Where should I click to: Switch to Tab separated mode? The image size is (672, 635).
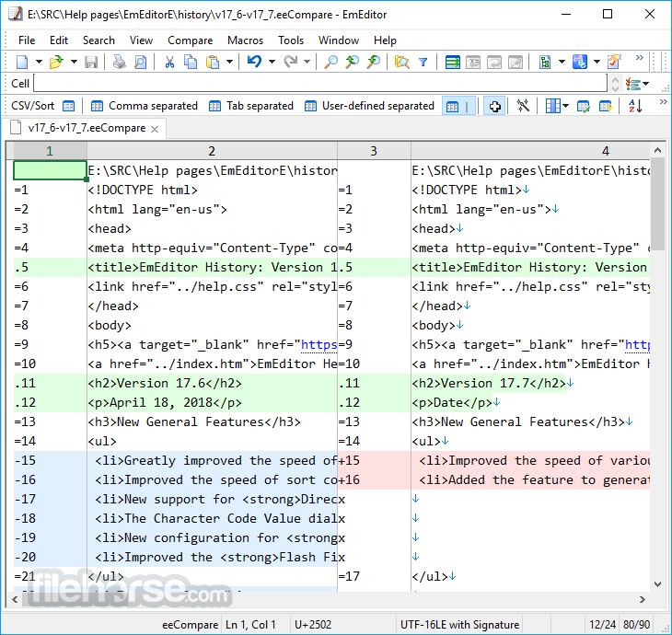[250, 106]
